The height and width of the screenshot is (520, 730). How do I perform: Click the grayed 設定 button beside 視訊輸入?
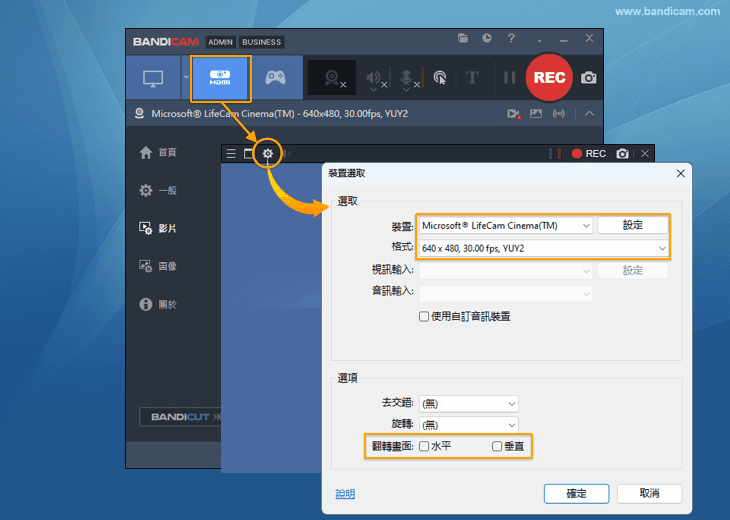tap(633, 270)
